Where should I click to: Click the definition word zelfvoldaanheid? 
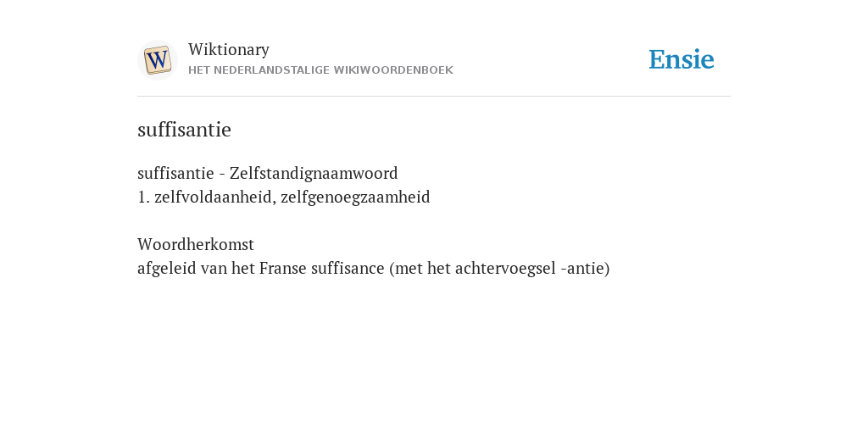(213, 197)
